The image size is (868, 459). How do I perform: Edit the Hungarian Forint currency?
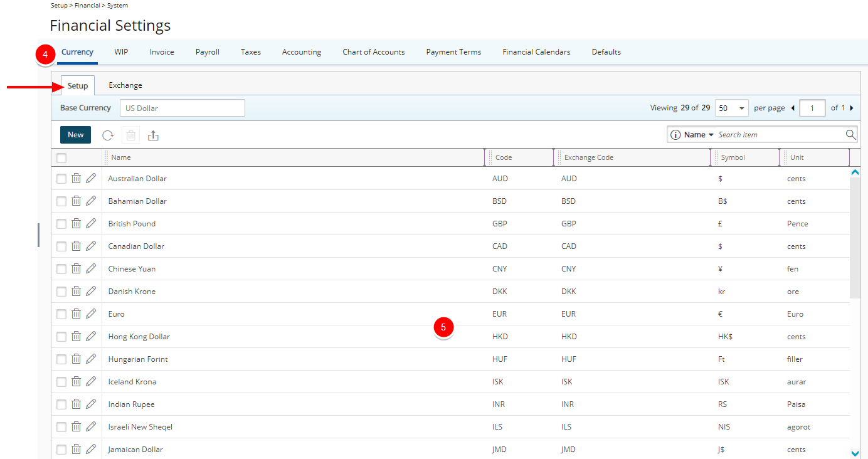[x=91, y=359]
